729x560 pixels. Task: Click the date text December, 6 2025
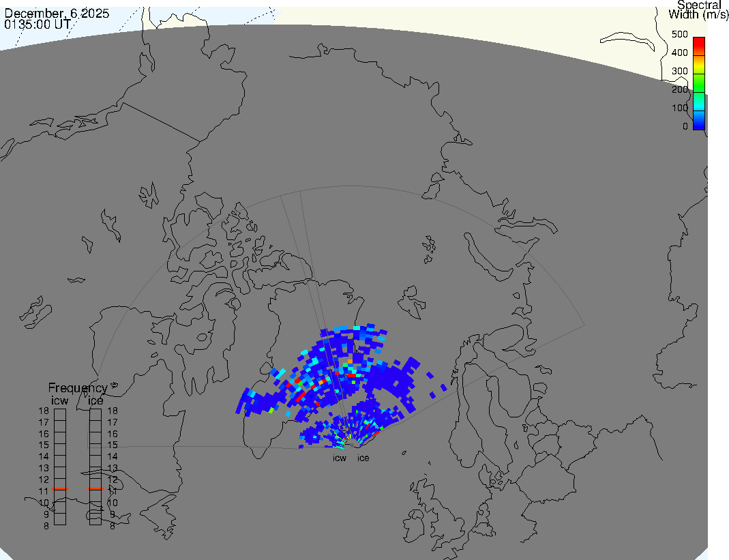pyautogui.click(x=57, y=13)
